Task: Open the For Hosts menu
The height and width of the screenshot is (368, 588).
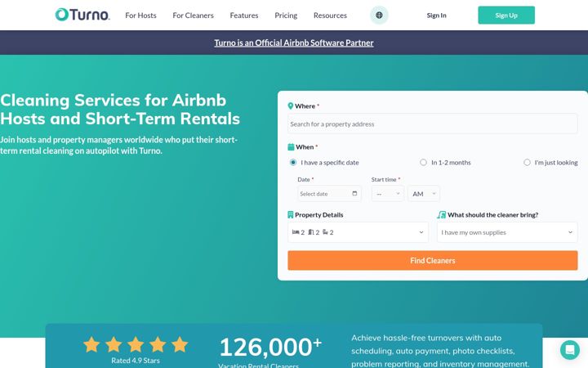Action: click(x=140, y=16)
